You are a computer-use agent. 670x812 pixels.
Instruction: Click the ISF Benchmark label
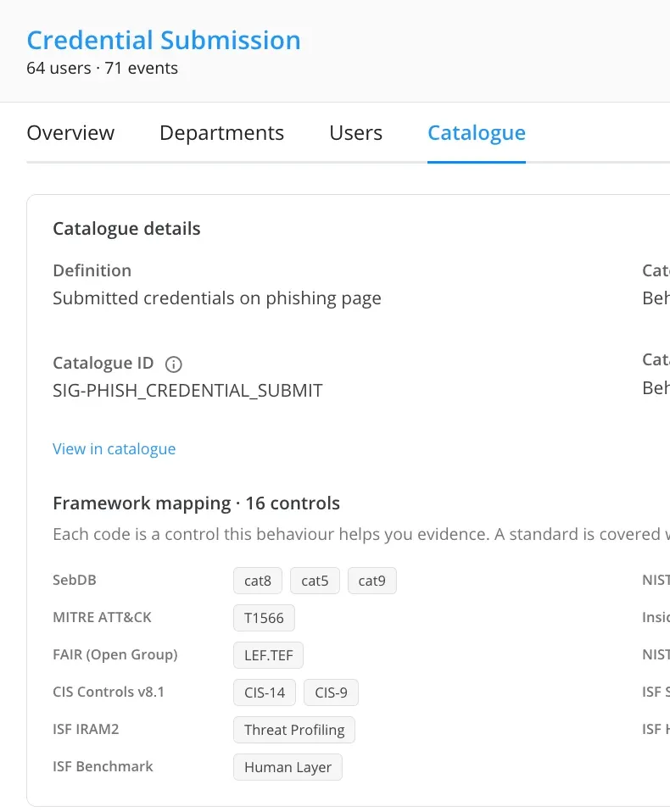[x=103, y=766]
